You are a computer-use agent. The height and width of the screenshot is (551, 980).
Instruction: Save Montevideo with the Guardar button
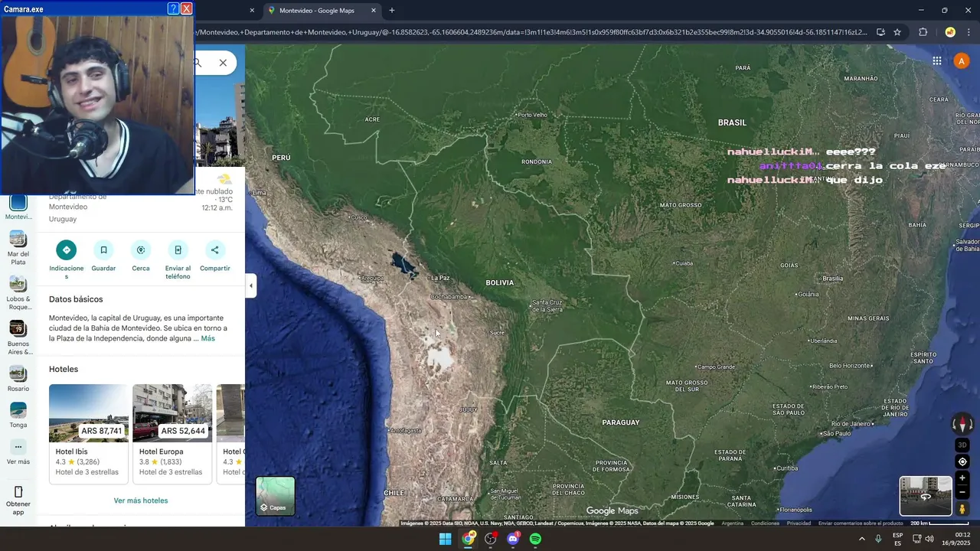coord(103,256)
